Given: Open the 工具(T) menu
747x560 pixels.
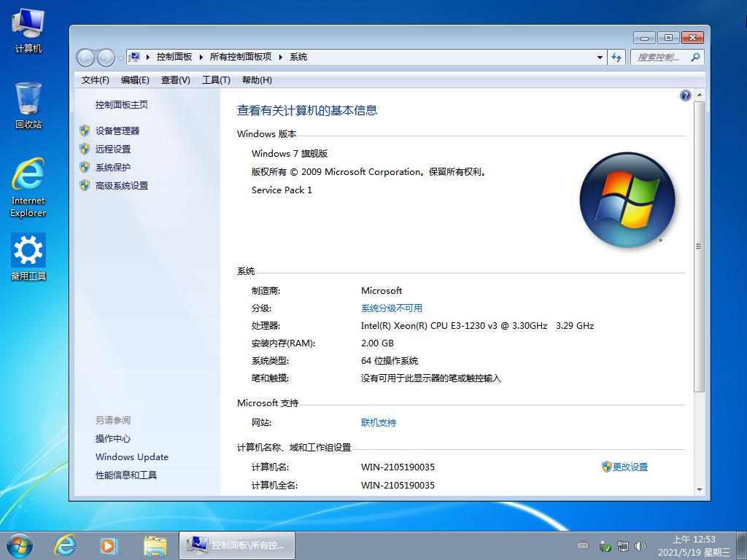Looking at the screenshot, I should click(x=216, y=80).
